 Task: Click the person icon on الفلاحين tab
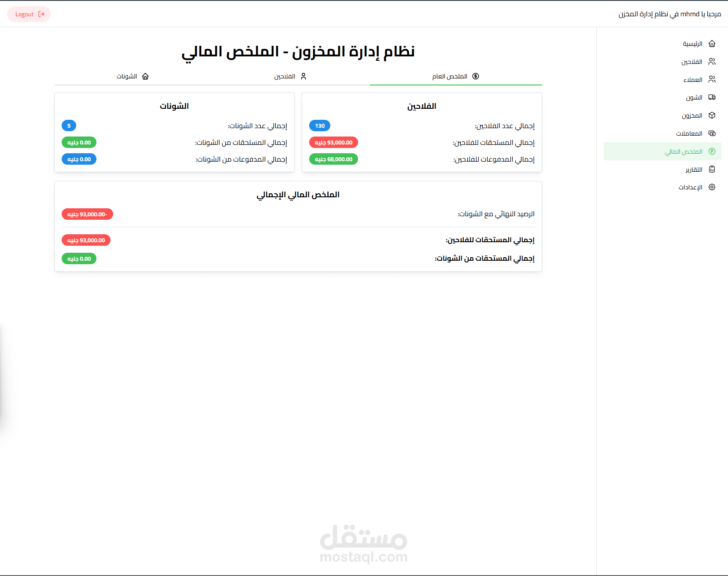click(303, 76)
